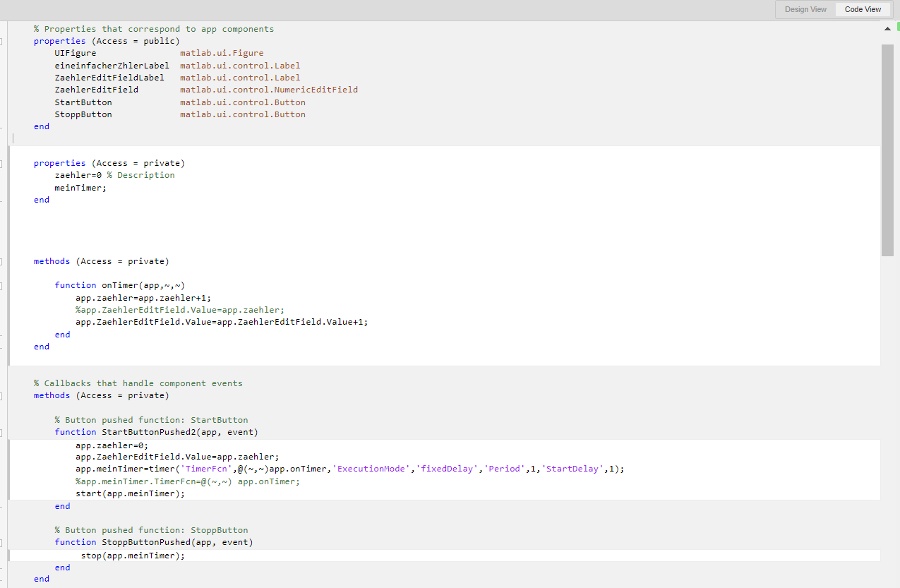
Task: Click the start(app.meinTimer) line
Action: [x=130, y=493]
